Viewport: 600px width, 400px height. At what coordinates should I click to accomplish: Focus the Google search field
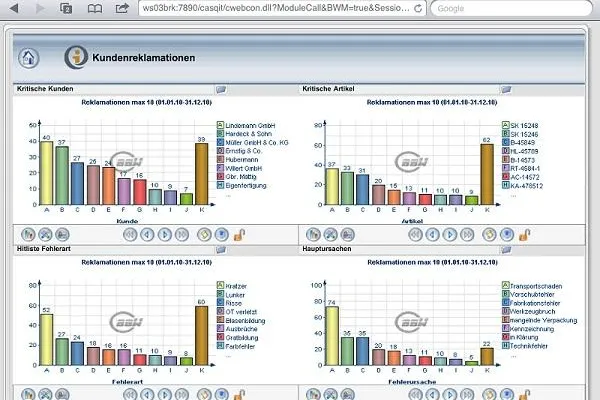(511, 8)
